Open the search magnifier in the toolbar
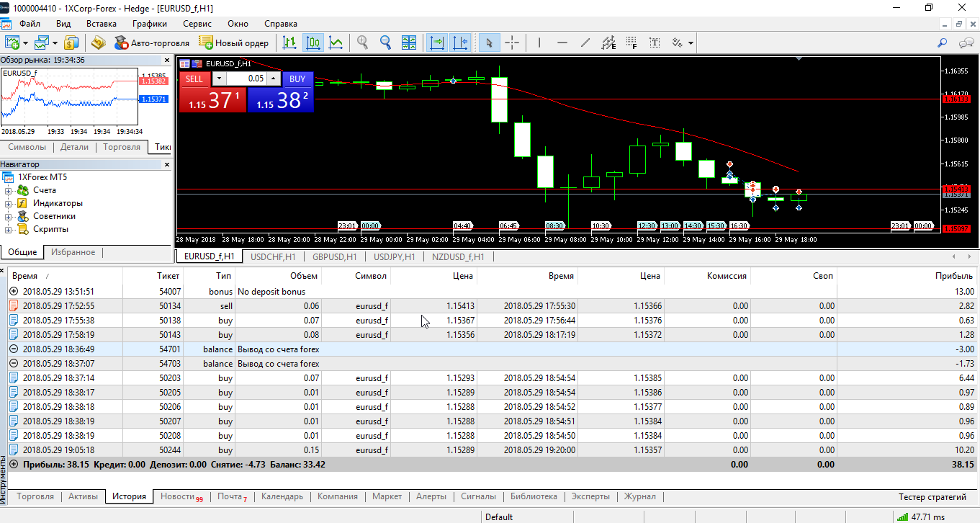Viewport: 980px width, 523px height. tap(942, 43)
